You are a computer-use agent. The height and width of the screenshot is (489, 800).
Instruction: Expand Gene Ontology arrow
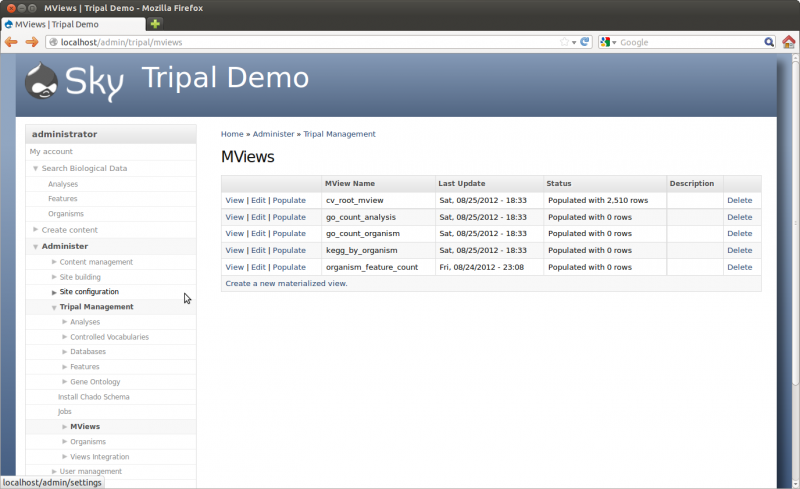(x=65, y=381)
